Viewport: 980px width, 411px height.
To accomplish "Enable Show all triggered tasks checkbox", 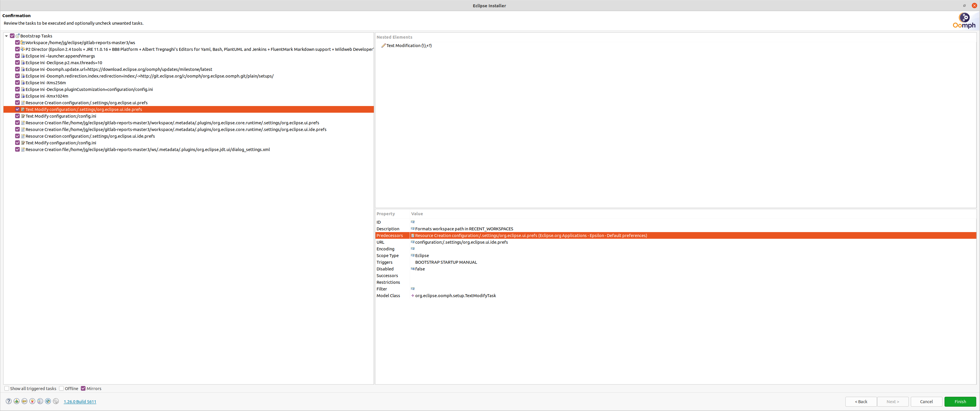I will [6, 388].
